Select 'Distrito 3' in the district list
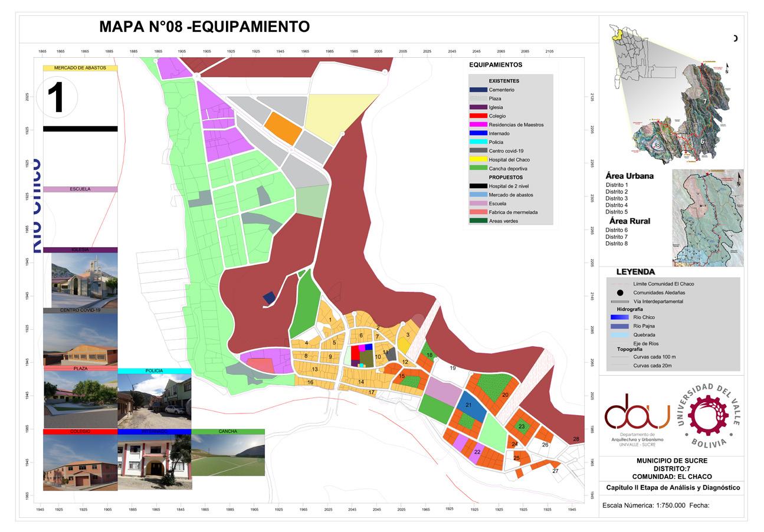 pyautogui.click(x=617, y=198)
